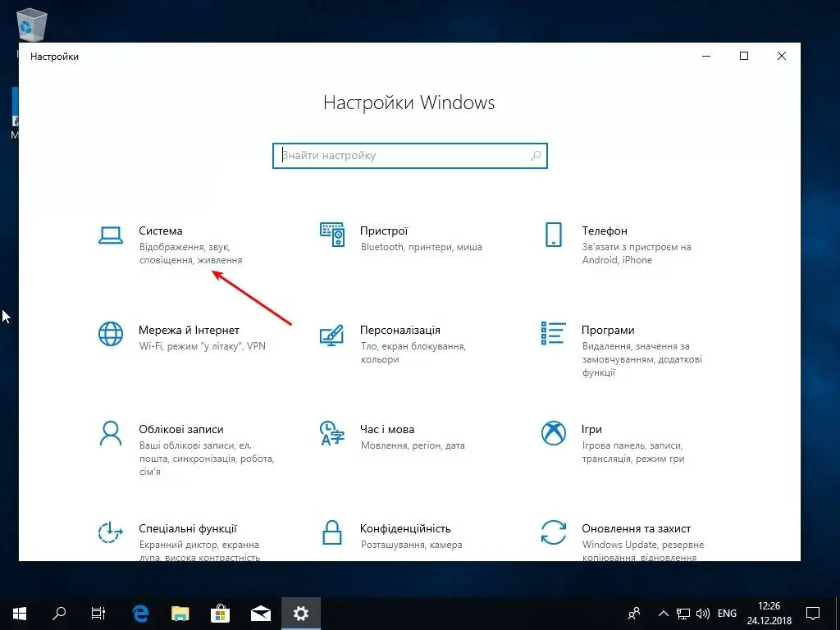Image resolution: width=840 pixels, height=630 pixels.
Task: Select the Облікові записи title
Action: [x=181, y=429]
